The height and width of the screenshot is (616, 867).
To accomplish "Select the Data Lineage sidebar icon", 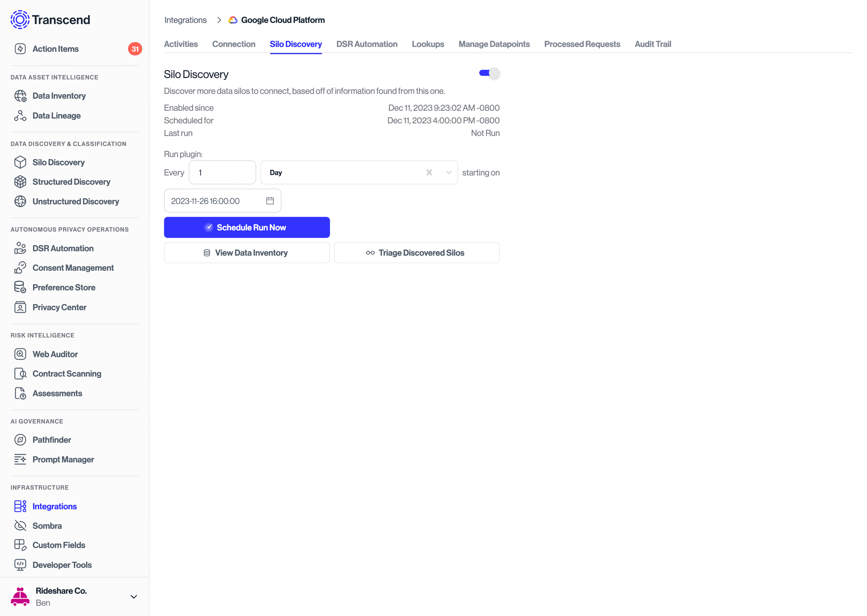I will [x=20, y=115].
